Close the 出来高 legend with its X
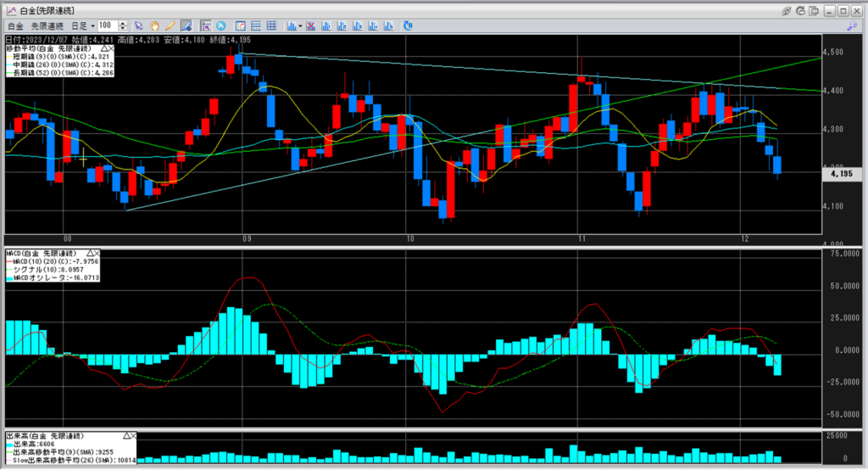868x470 pixels. coord(133,436)
